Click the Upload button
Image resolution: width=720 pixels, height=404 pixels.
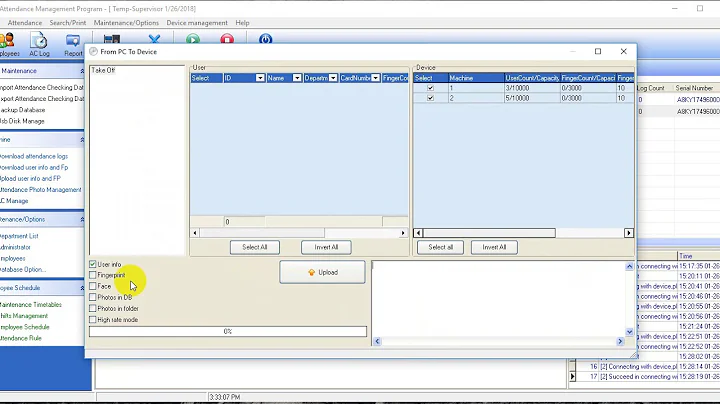click(322, 272)
